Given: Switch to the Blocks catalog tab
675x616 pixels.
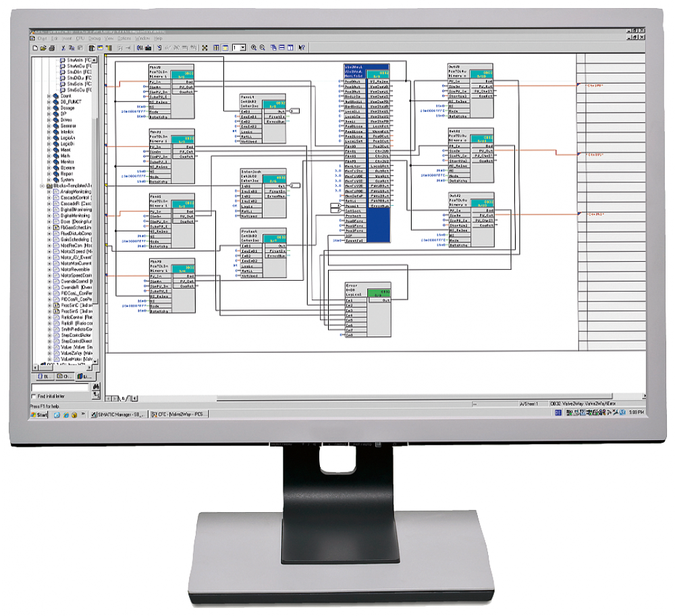Looking at the screenshot, I should (45, 376).
